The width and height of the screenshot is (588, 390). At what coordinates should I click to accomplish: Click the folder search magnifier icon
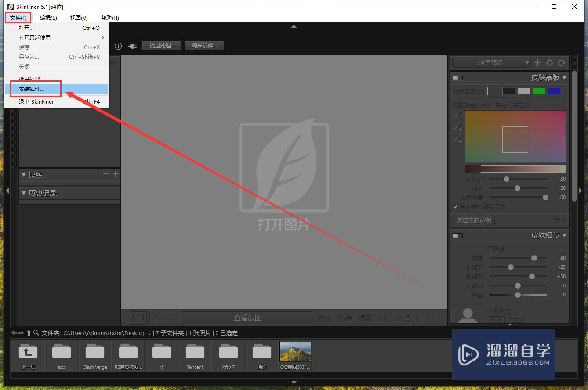pos(36,333)
